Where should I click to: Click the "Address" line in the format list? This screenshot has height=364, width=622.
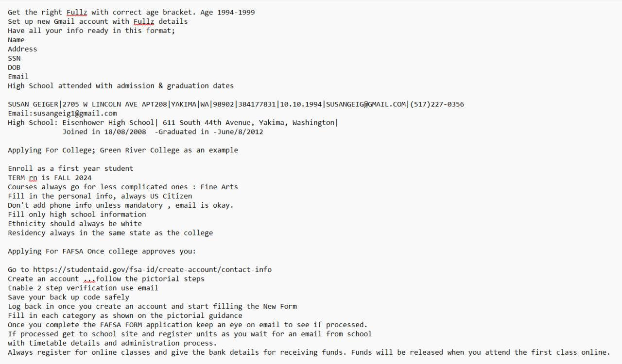tap(22, 49)
